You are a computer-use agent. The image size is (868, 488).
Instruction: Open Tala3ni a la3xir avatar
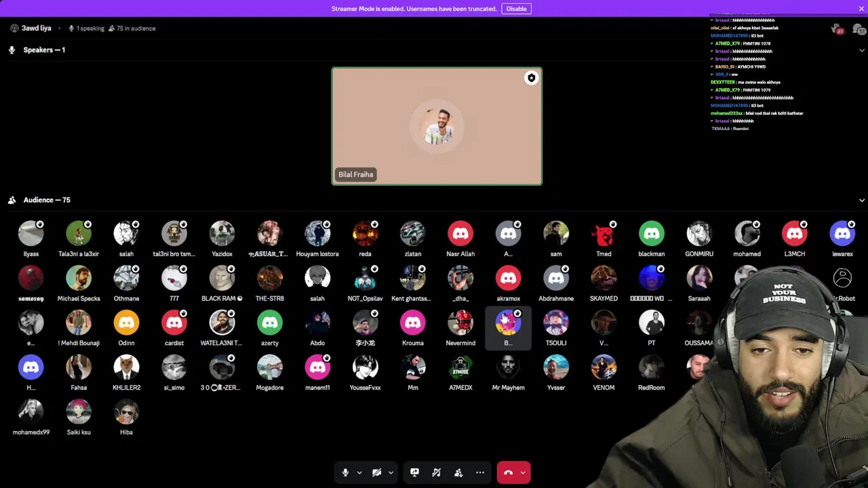(79, 233)
